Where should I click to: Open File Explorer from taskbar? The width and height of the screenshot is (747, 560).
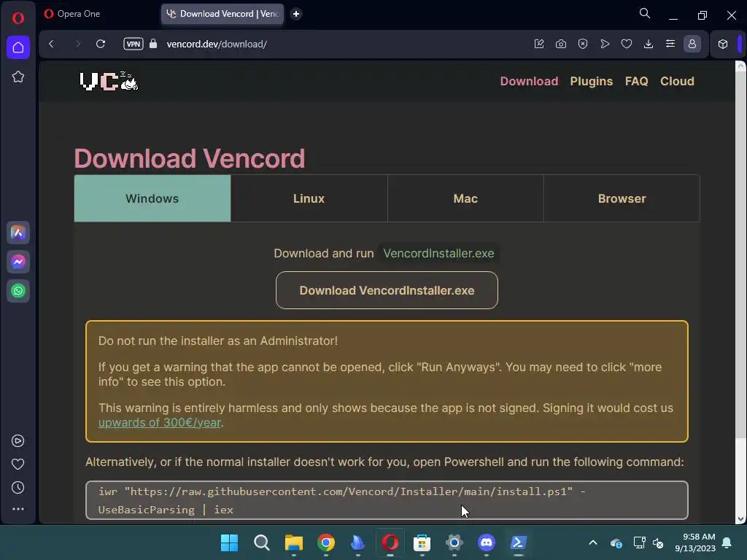tap(293, 542)
